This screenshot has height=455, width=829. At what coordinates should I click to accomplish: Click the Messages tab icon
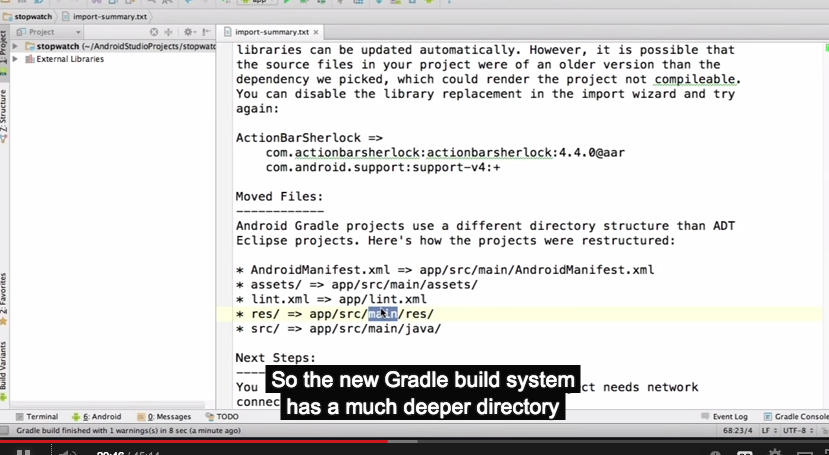point(141,416)
